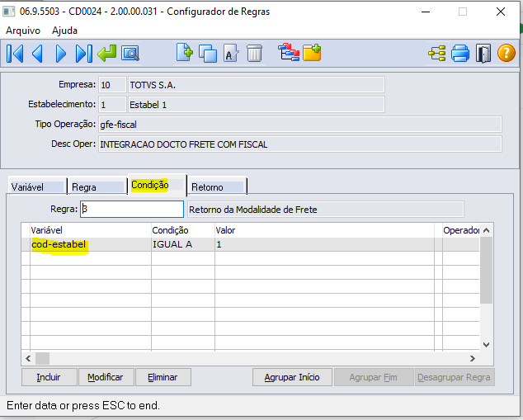Click the row selector of cod-estabel row

coord(26,244)
